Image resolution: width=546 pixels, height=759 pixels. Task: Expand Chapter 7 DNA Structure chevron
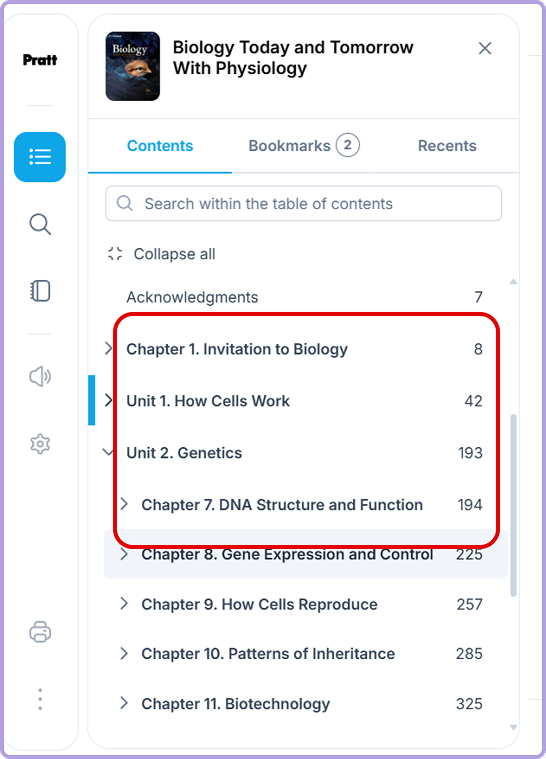click(x=124, y=504)
